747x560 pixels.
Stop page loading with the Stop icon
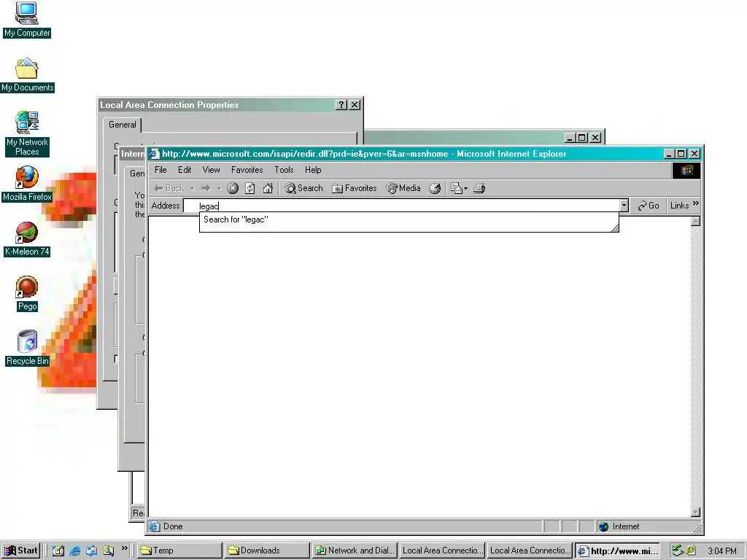coord(233,189)
